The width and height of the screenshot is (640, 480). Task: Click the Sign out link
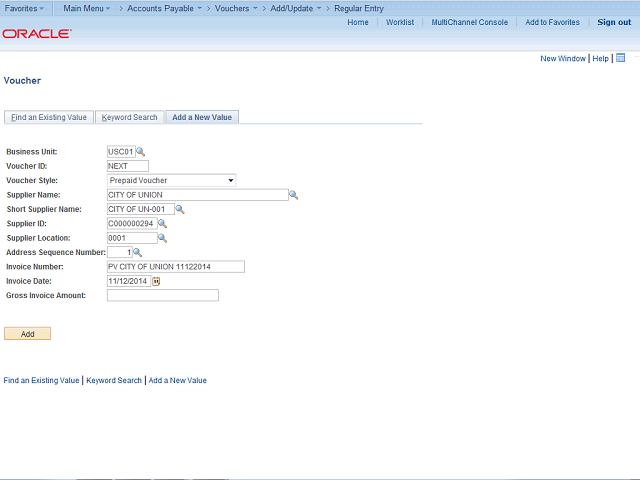614,22
